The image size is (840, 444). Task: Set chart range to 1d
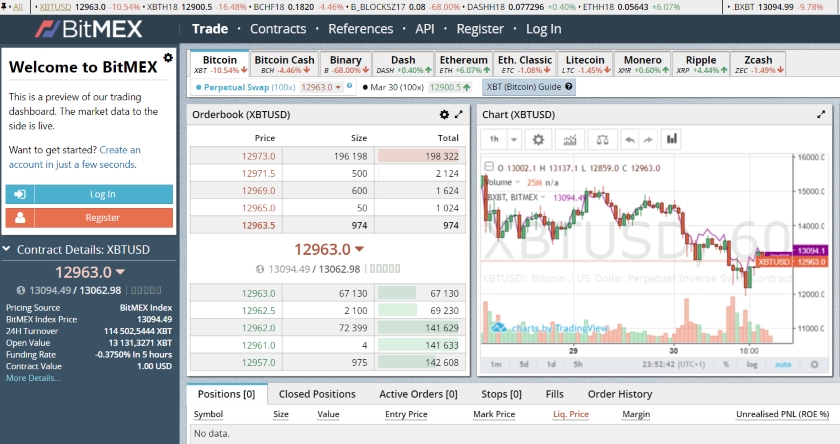coord(551,364)
